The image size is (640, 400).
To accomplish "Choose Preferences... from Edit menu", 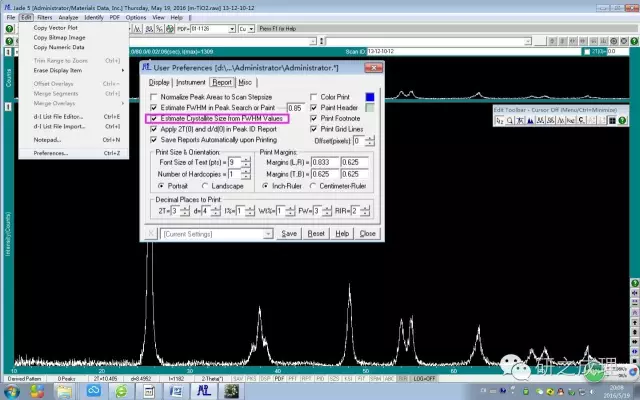I will (x=73, y=153).
